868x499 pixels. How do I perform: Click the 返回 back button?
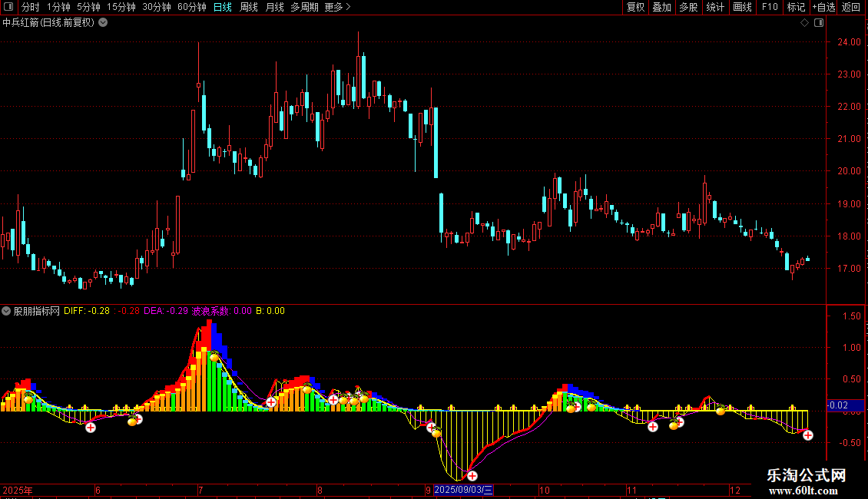(x=851, y=7)
